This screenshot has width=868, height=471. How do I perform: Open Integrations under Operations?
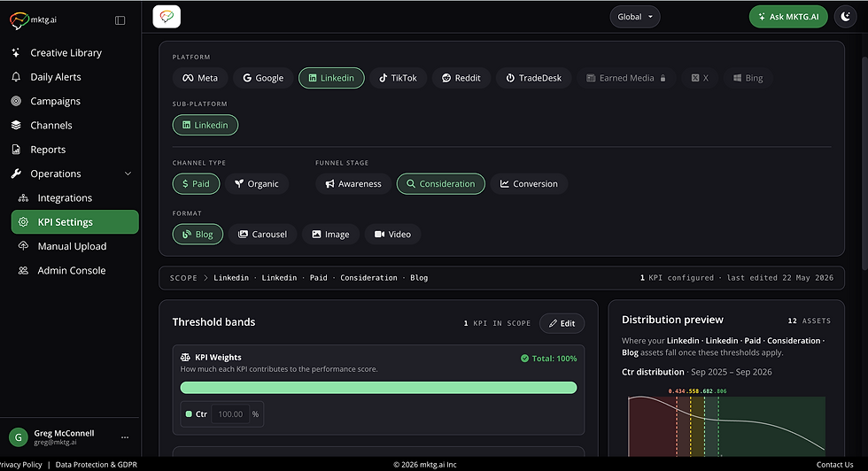(x=65, y=198)
